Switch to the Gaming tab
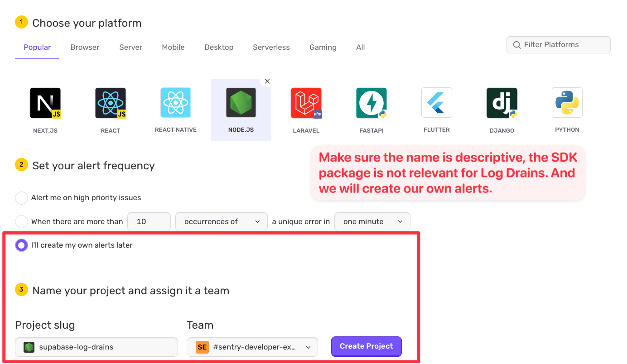 (323, 47)
